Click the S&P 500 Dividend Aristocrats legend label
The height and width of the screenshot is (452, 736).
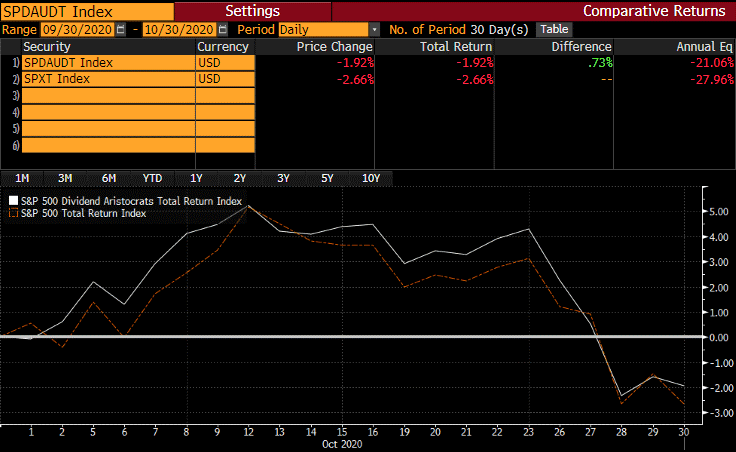click(131, 201)
